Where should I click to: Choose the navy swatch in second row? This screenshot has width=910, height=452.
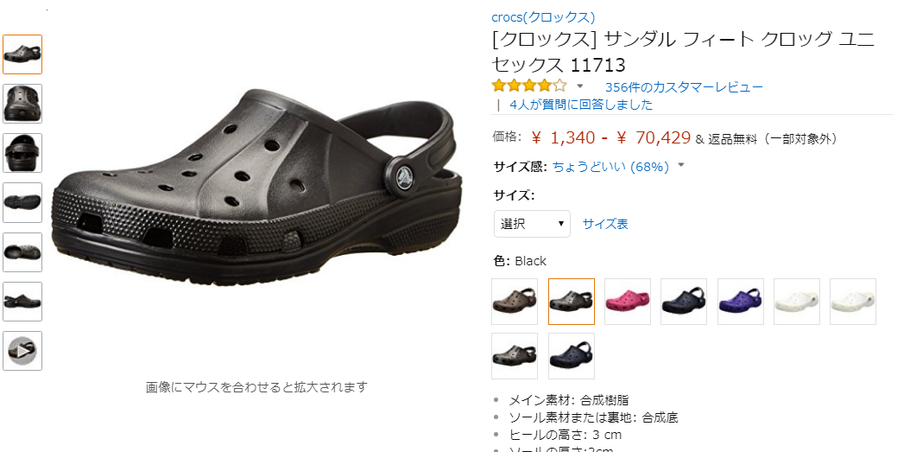click(571, 356)
